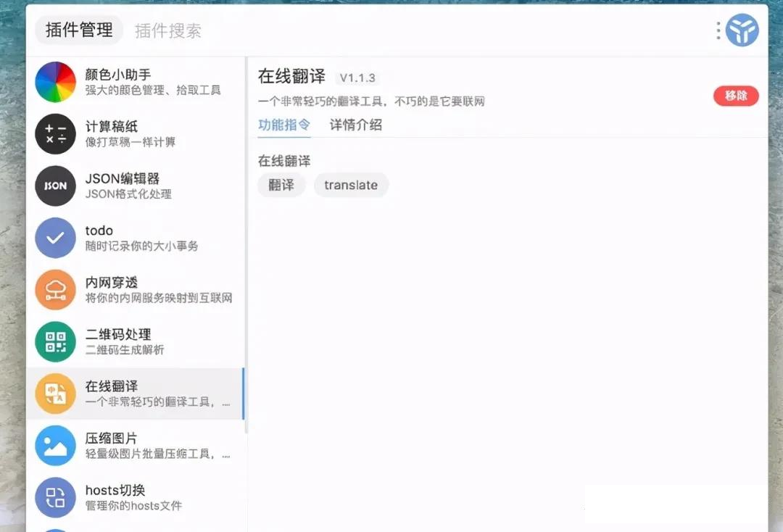783x532 pixels.
Task: Click the 二维码处理 QR code icon
Action: (x=55, y=341)
